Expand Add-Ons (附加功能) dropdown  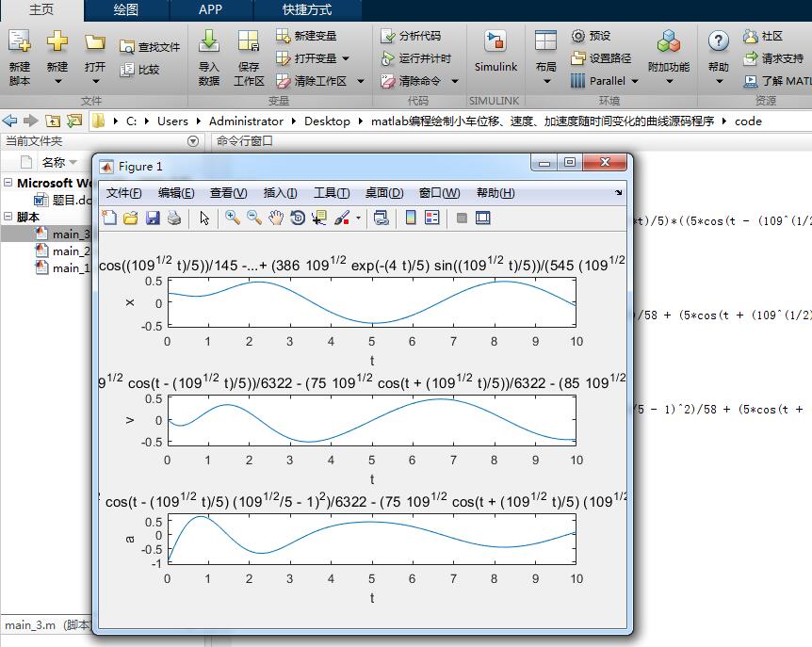tap(669, 81)
